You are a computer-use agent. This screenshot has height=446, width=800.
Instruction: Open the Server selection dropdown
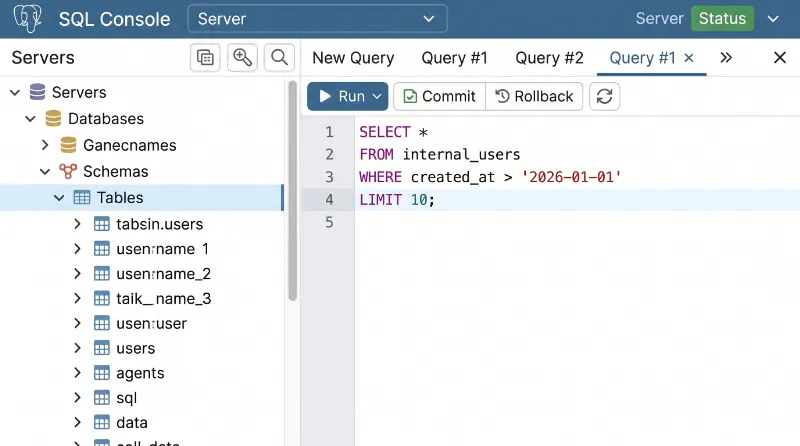pos(317,19)
